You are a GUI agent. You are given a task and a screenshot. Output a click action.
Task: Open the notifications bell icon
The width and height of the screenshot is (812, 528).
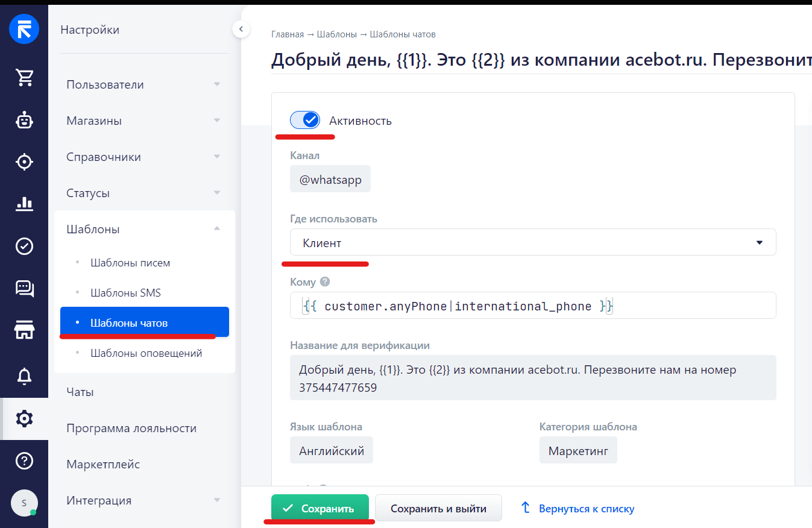click(x=24, y=376)
